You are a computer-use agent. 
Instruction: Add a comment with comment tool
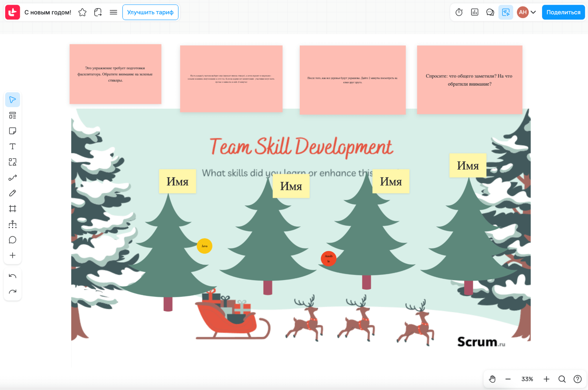pyautogui.click(x=12, y=240)
